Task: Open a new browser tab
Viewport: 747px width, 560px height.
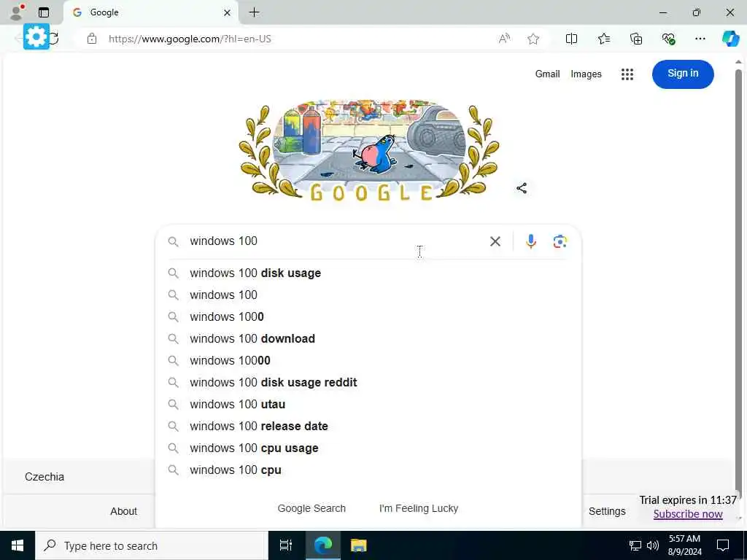Action: 255,12
